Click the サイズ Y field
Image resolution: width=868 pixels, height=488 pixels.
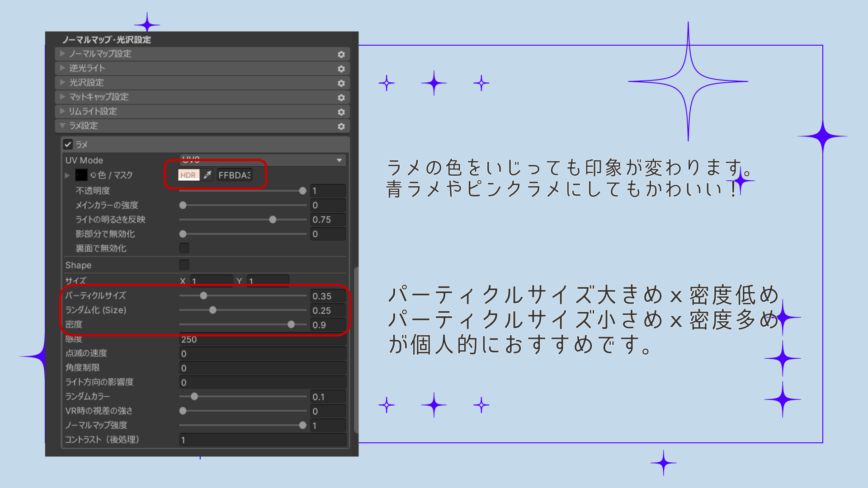[269, 281]
